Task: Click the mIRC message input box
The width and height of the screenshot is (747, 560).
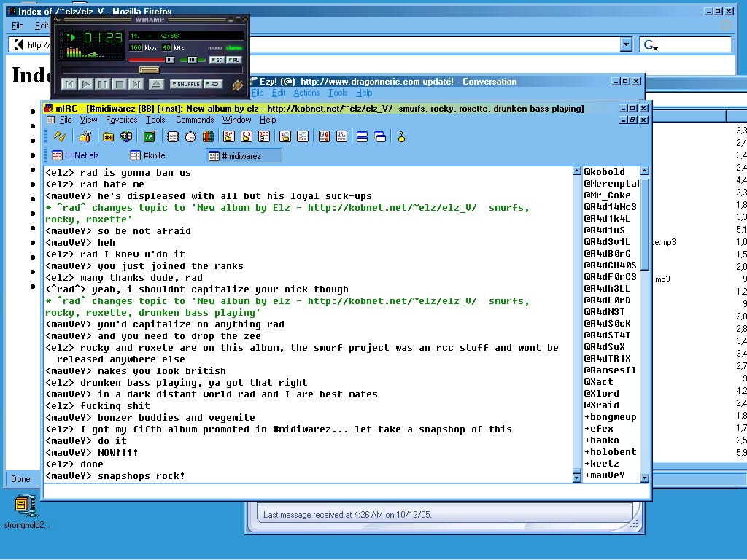Action: (x=346, y=491)
